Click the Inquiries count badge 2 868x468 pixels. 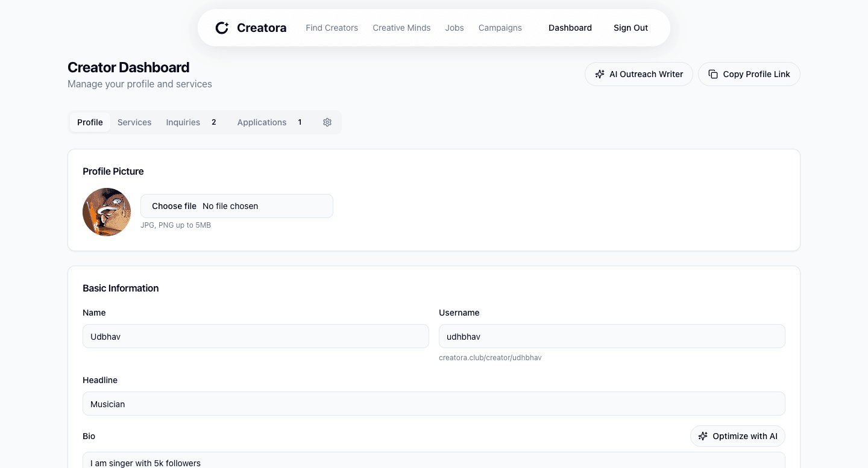pos(213,122)
